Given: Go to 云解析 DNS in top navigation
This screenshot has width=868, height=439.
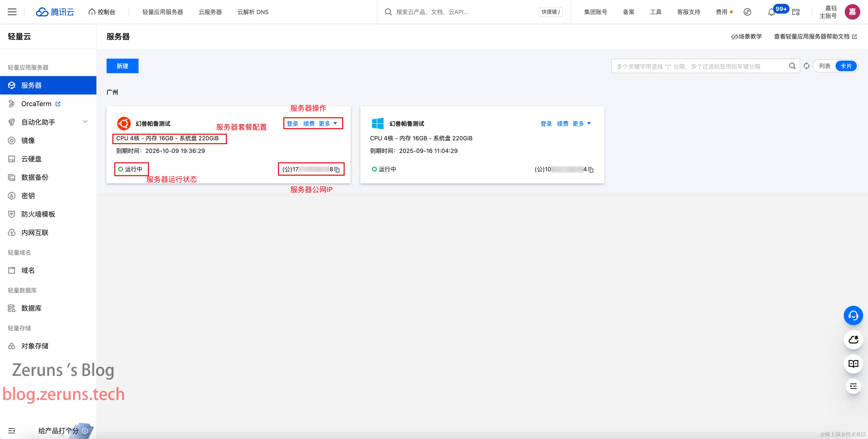Looking at the screenshot, I should [253, 12].
